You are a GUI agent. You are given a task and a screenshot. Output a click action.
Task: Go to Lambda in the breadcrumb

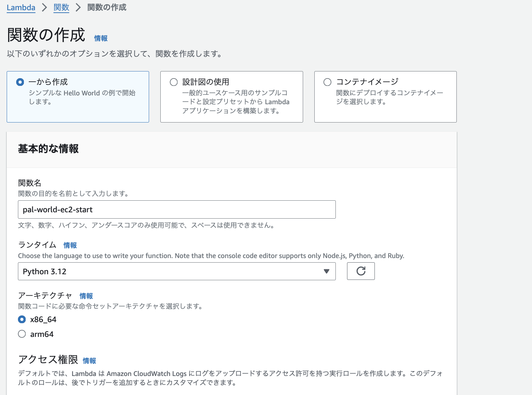(21, 7)
